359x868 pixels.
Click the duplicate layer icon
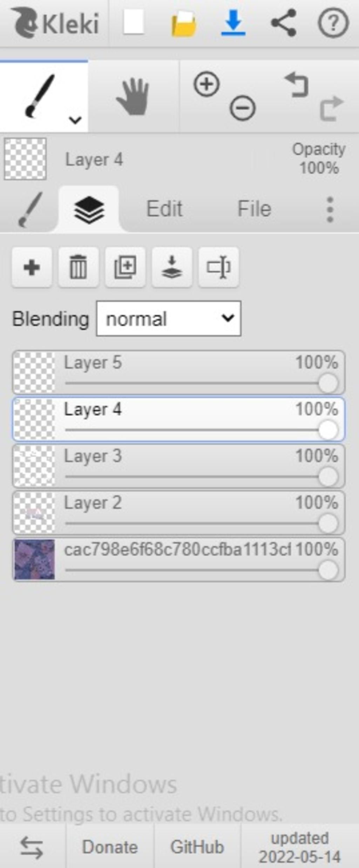tap(125, 268)
